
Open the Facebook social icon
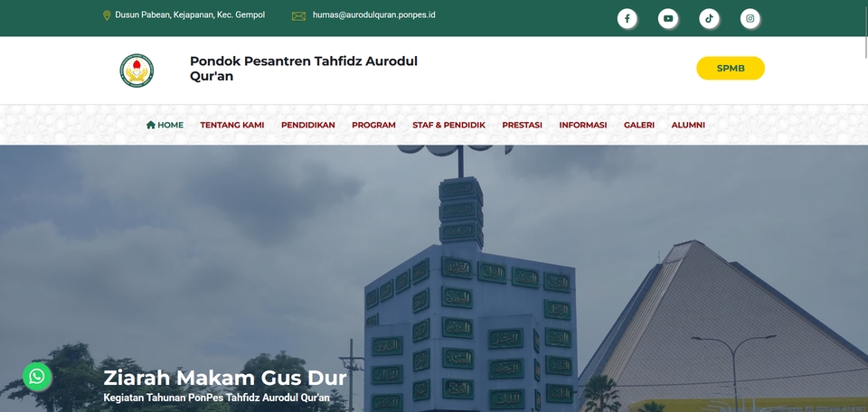pyautogui.click(x=627, y=19)
